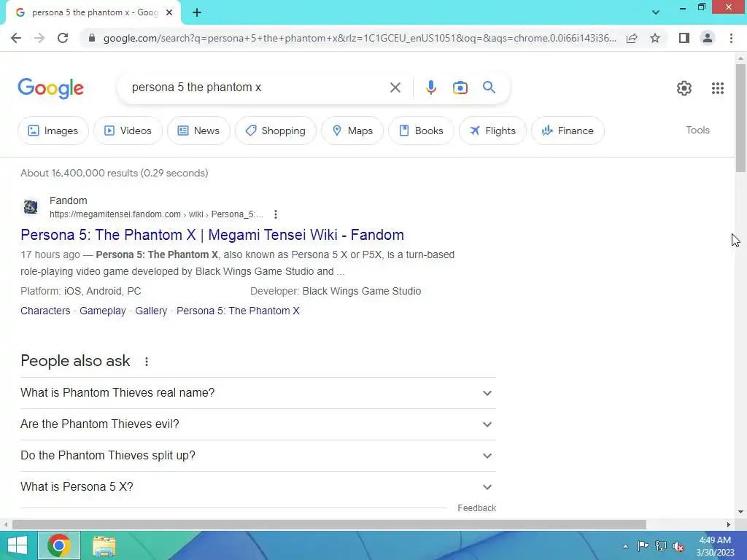The width and height of the screenshot is (747, 560).
Task: Open the Chrome profile avatar icon
Action: point(708,38)
